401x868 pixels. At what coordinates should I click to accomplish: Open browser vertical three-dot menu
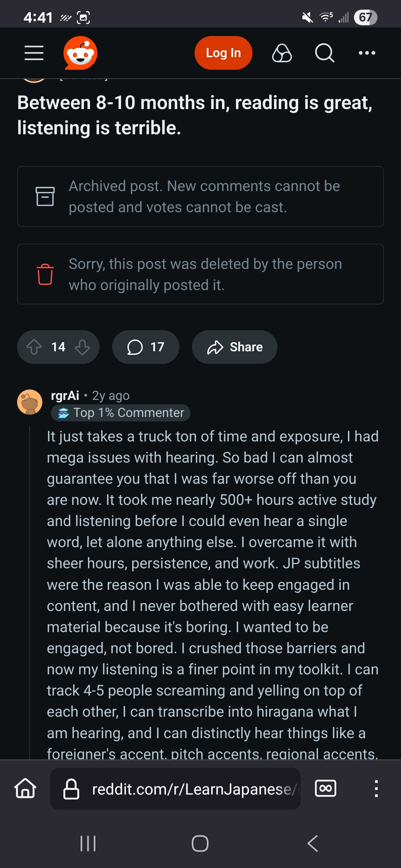pos(376,788)
